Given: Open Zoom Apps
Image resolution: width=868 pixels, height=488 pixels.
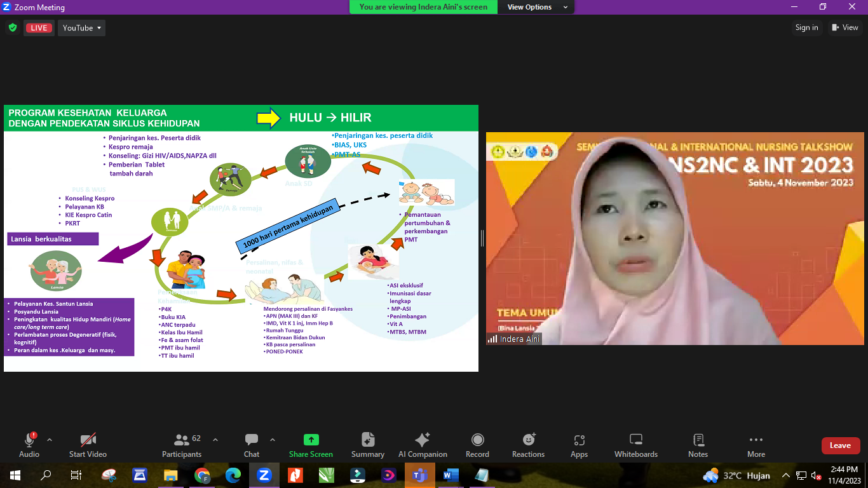Looking at the screenshot, I should 579,445.
